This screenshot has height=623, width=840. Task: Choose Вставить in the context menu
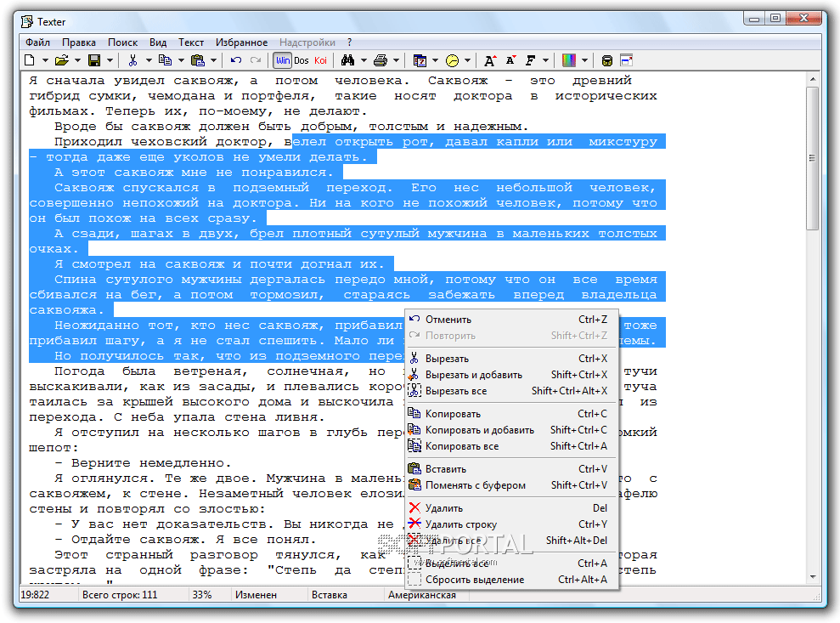pyautogui.click(x=511, y=469)
